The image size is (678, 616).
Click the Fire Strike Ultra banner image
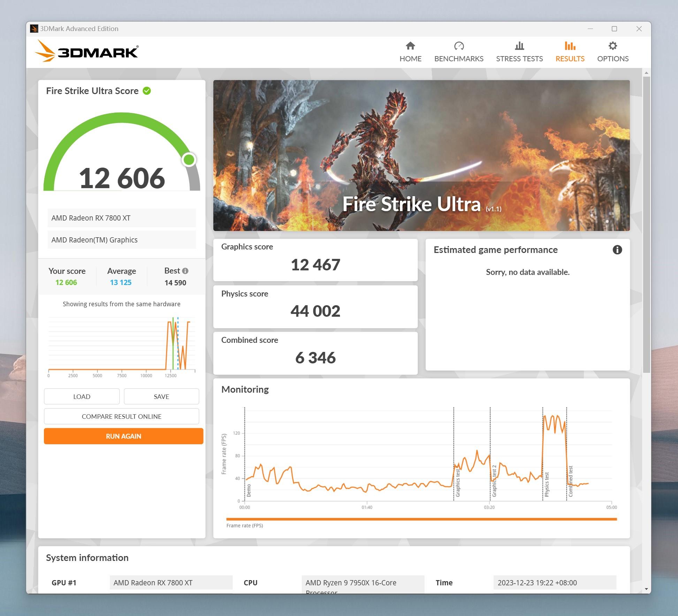coord(421,155)
